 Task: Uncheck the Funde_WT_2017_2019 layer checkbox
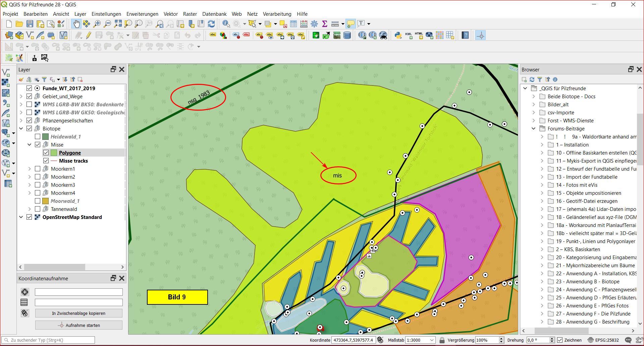coord(29,89)
